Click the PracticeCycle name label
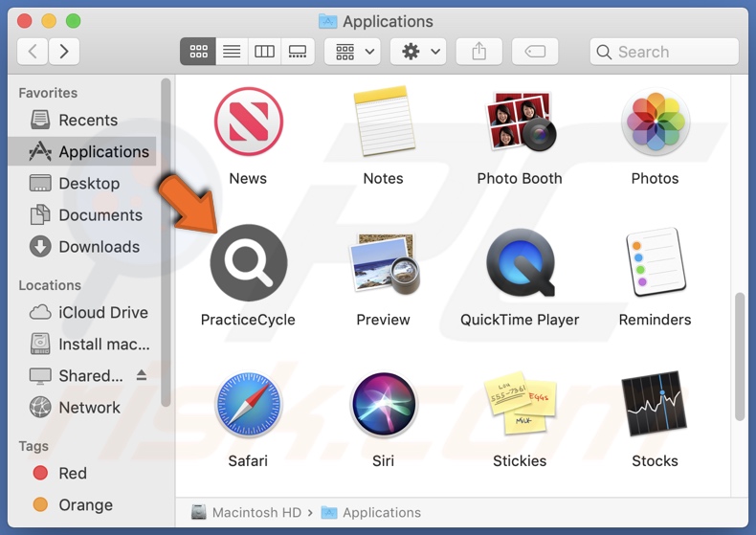Screen dimensions: 756x535 (x=248, y=320)
